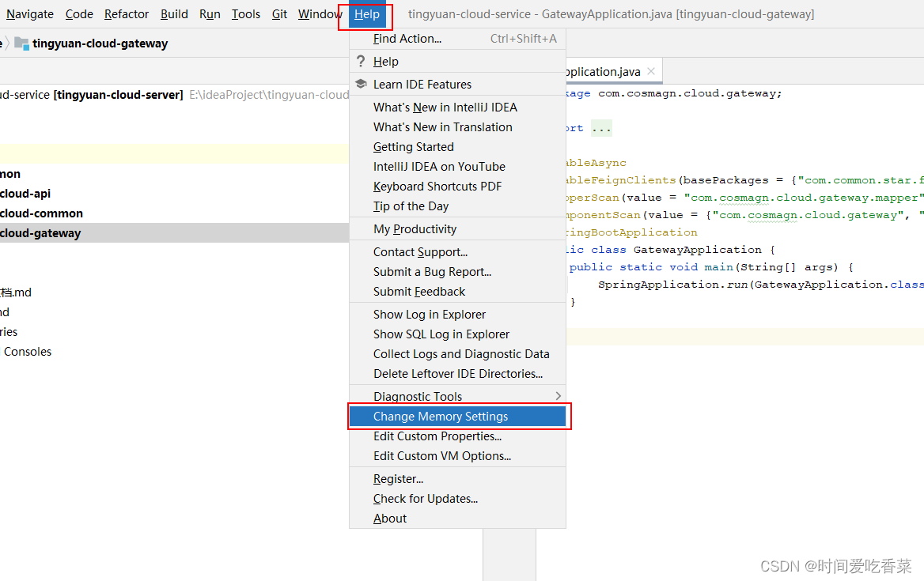Expand the breadcrumb chevron before tingyuan-cloud-gateway
924x581 pixels.
(7, 43)
